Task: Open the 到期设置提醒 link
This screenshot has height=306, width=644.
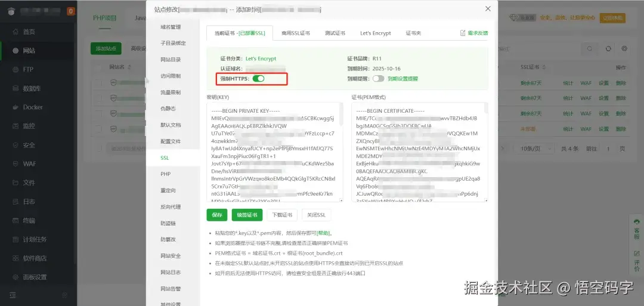Action: pos(403,79)
